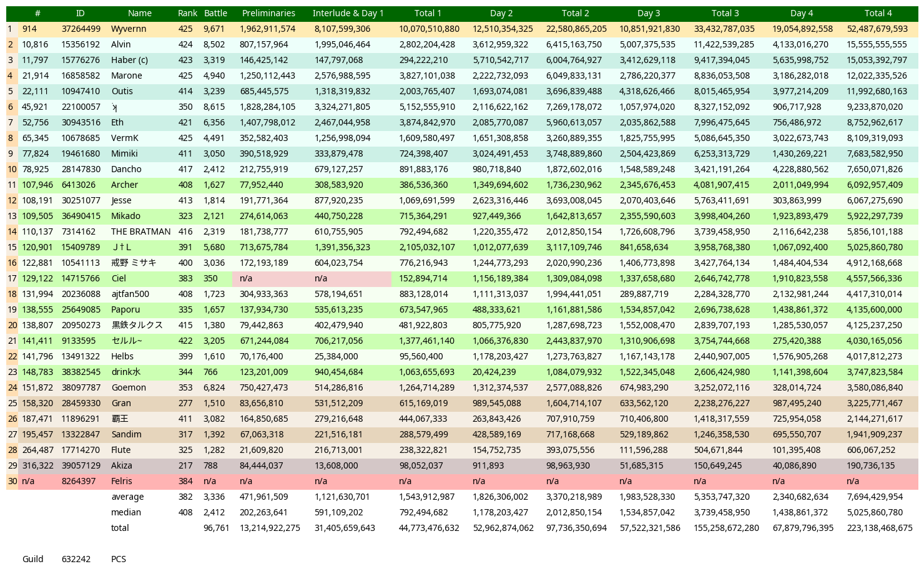Click the 'Day 3' column header

click(649, 13)
